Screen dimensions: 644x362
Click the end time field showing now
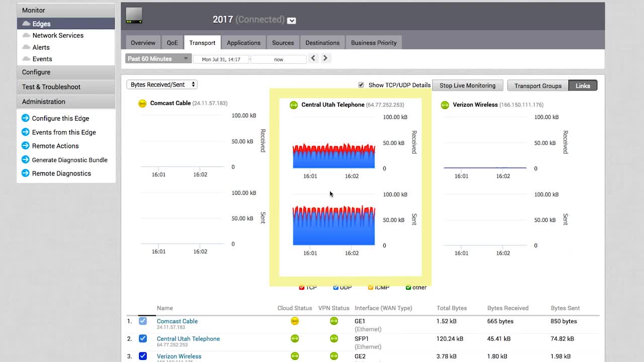279,59
